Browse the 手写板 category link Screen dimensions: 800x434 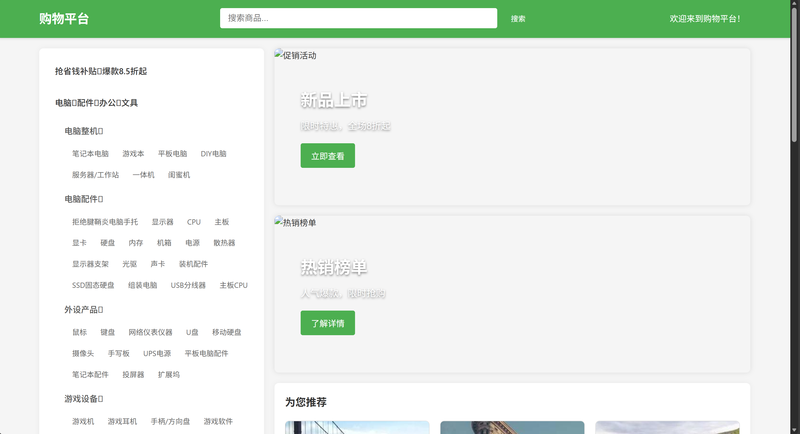[119, 353]
